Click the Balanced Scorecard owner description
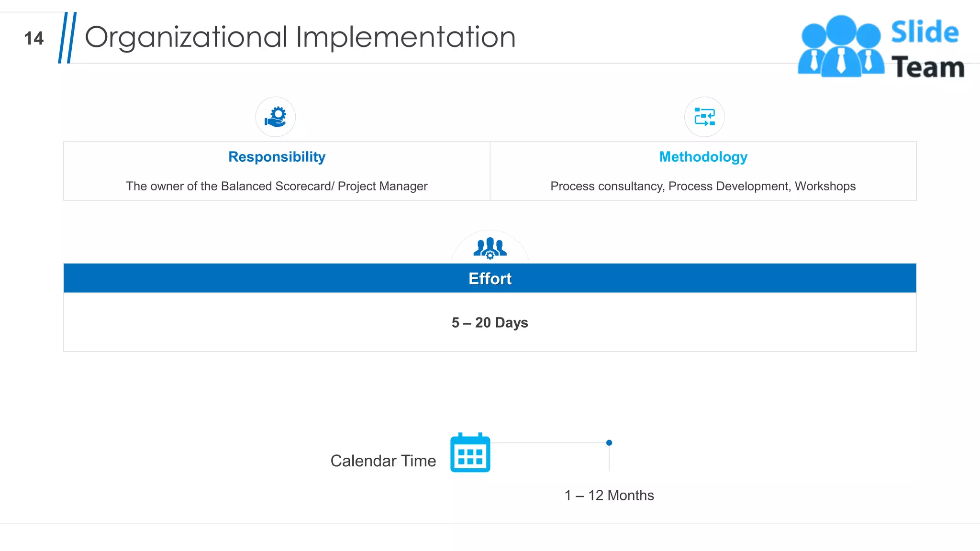 click(277, 186)
